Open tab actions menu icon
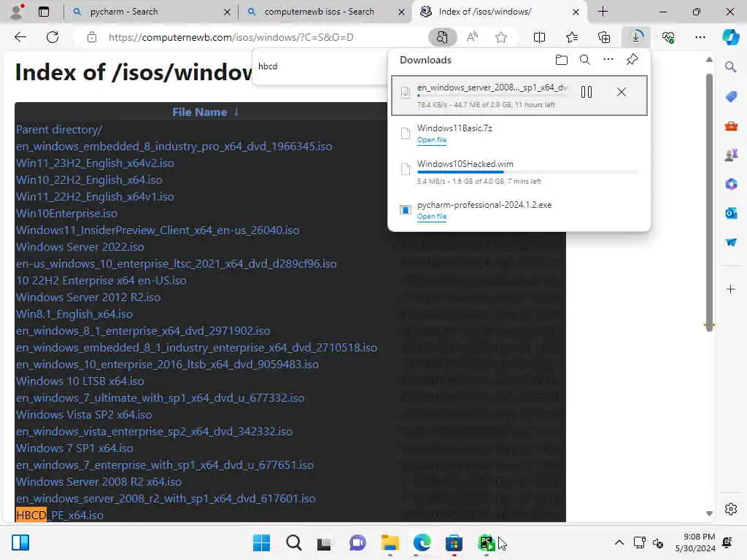The width and height of the screenshot is (747, 560). click(x=43, y=12)
